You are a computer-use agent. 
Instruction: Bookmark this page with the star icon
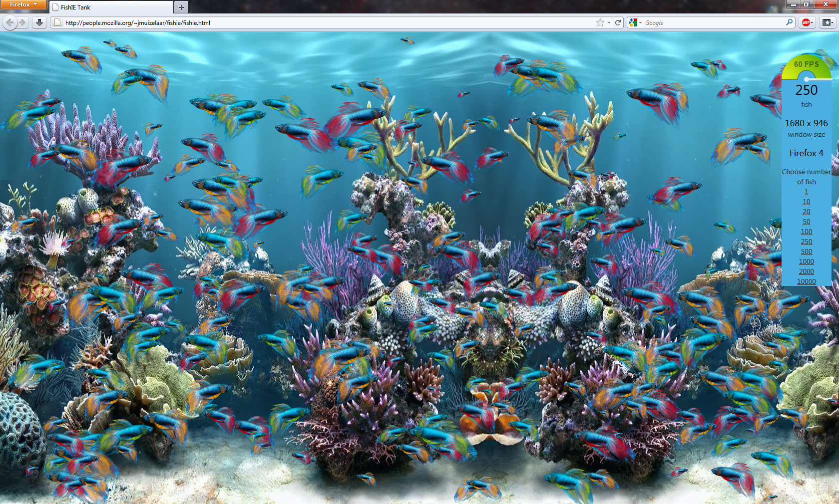(600, 22)
